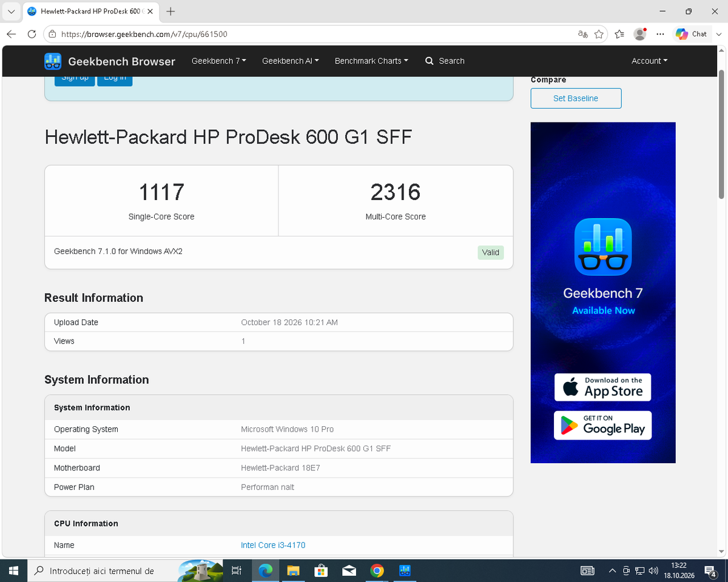Viewport: 728px width, 582px height.
Task: Click the Hewlett-Packard 18E7 motherboard value
Action: click(280, 468)
